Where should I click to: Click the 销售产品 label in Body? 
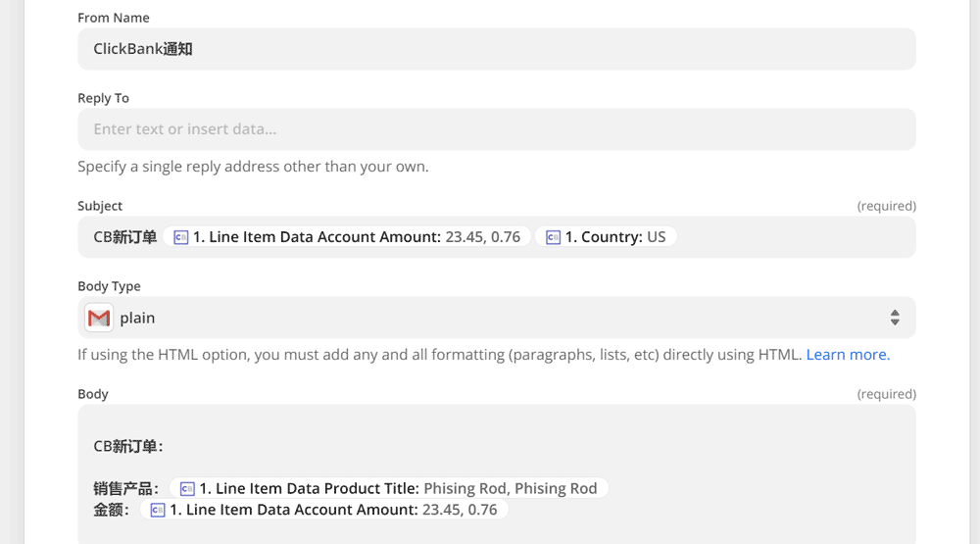125,488
